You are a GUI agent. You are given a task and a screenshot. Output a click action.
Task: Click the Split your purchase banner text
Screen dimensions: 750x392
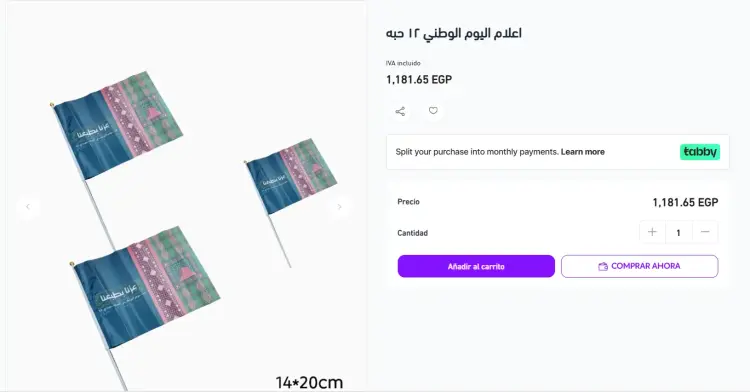click(x=477, y=152)
